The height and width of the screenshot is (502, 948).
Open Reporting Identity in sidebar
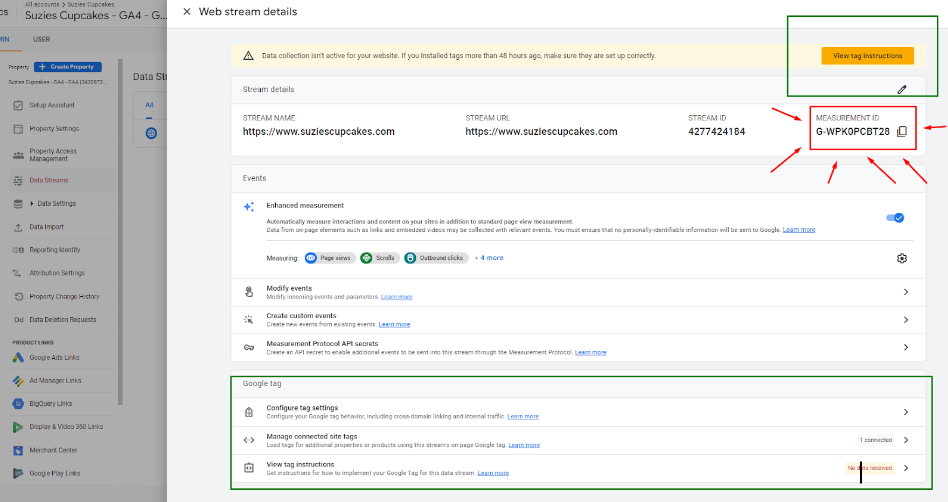(x=55, y=250)
